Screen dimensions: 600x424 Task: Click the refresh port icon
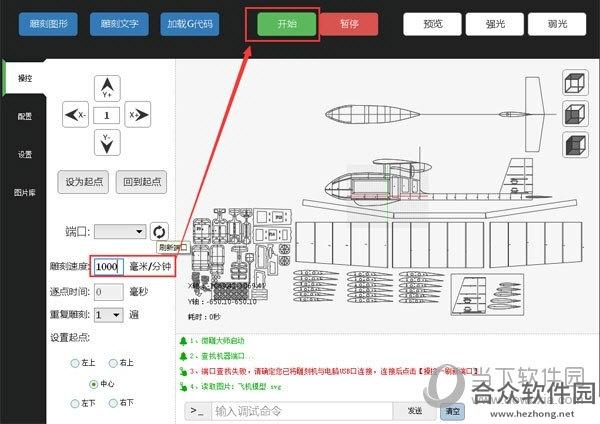point(159,232)
